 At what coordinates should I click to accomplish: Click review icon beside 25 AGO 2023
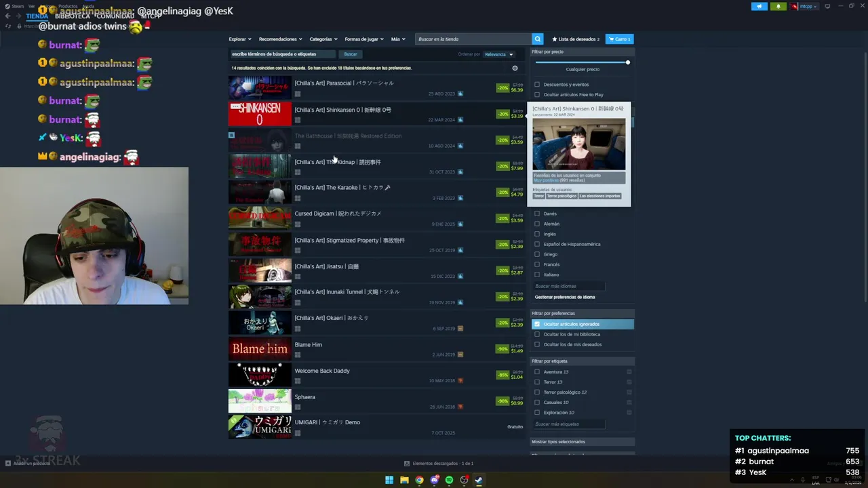460,94
